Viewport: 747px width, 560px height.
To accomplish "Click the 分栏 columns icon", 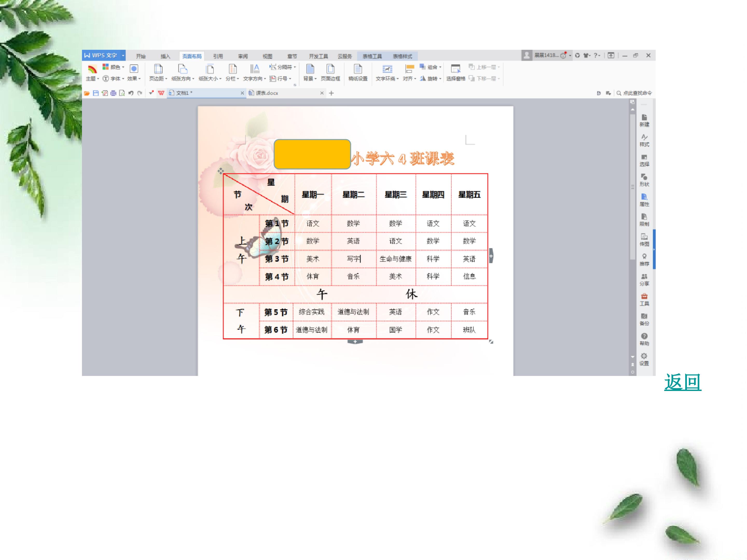I will [x=232, y=69].
